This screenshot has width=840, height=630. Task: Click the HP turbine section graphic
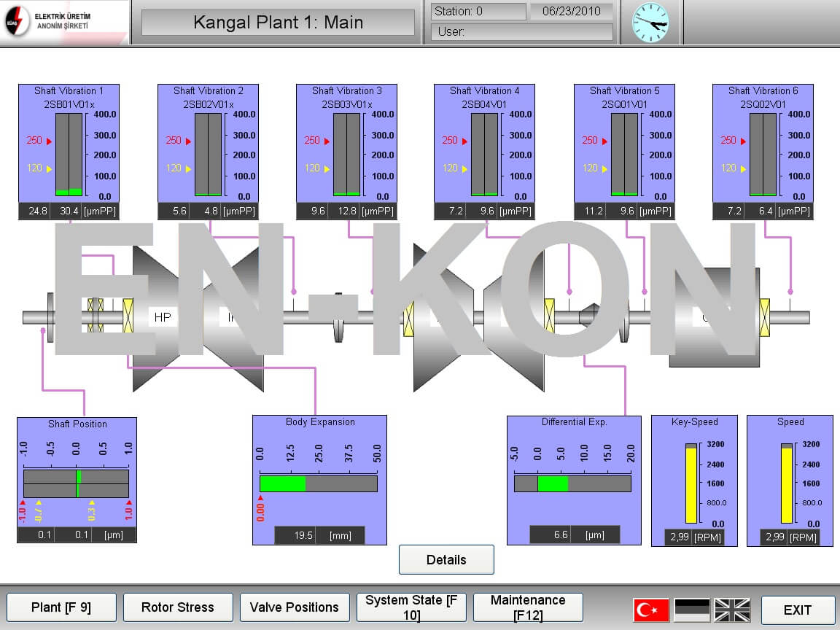[163, 317]
